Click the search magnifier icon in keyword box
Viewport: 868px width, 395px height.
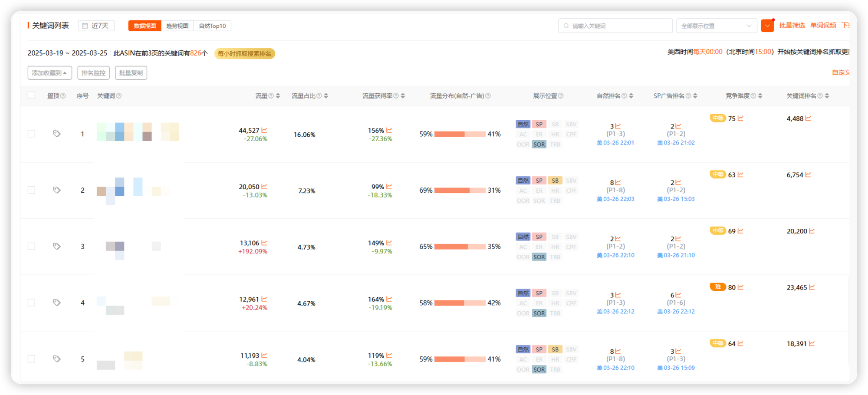pos(566,26)
